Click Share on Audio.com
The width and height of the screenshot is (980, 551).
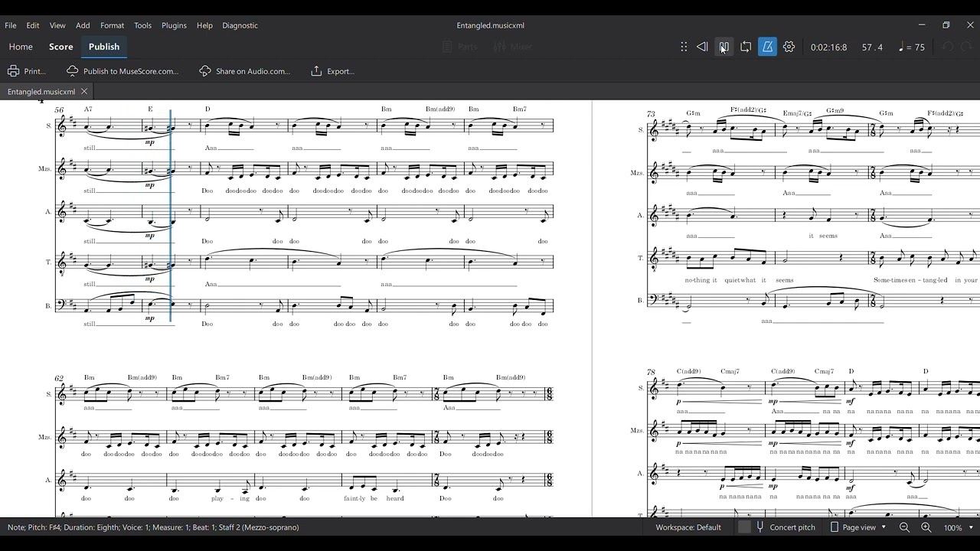click(245, 71)
